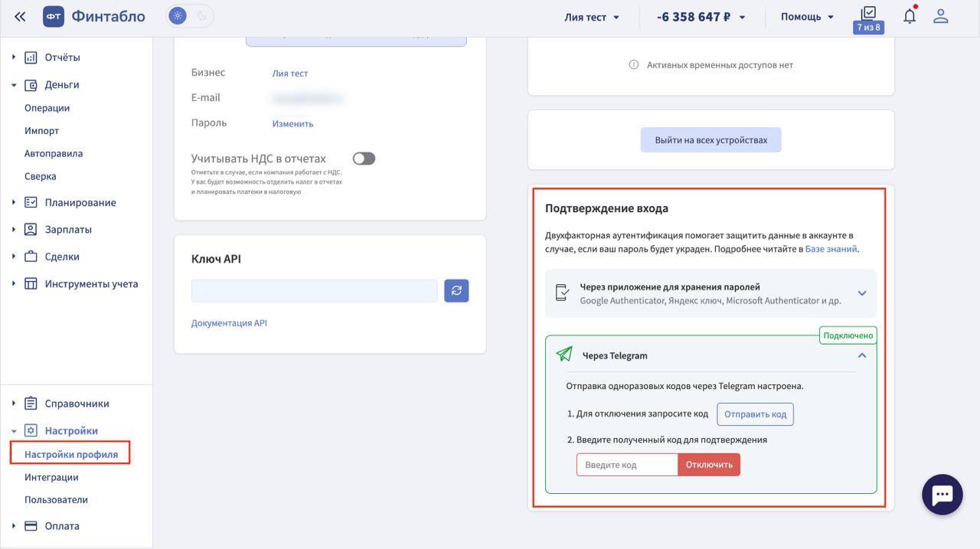Click the 'Введите код' input field

[627, 465]
